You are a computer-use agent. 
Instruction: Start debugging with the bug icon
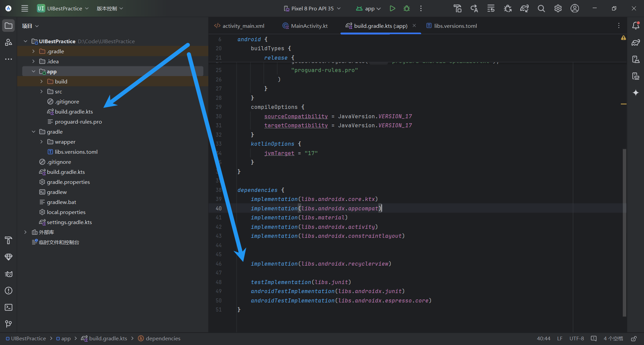[x=407, y=8]
